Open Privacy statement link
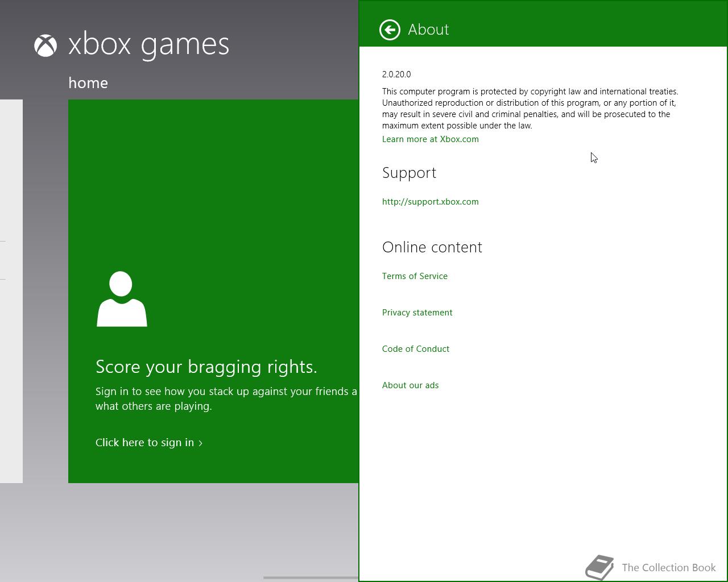Image resolution: width=728 pixels, height=582 pixels. click(417, 313)
